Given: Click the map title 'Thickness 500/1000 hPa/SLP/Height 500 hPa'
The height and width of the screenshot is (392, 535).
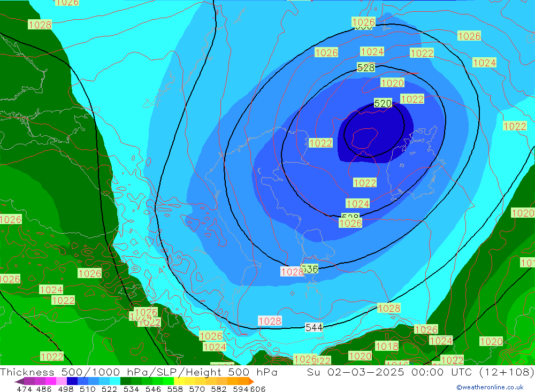Looking at the screenshot, I should tap(139, 372).
